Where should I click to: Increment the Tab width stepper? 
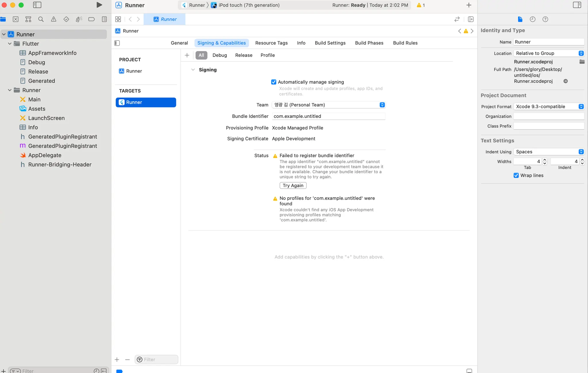coord(545,160)
